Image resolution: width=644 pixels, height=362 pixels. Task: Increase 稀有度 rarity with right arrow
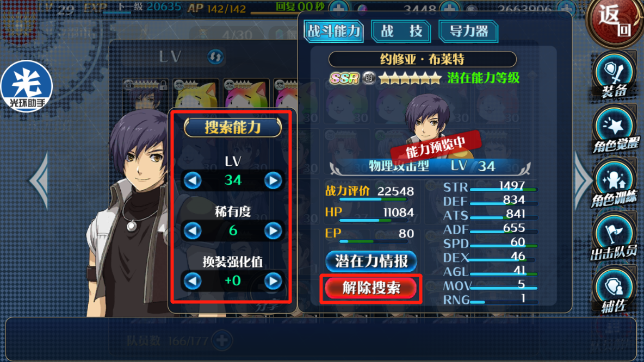point(273,230)
